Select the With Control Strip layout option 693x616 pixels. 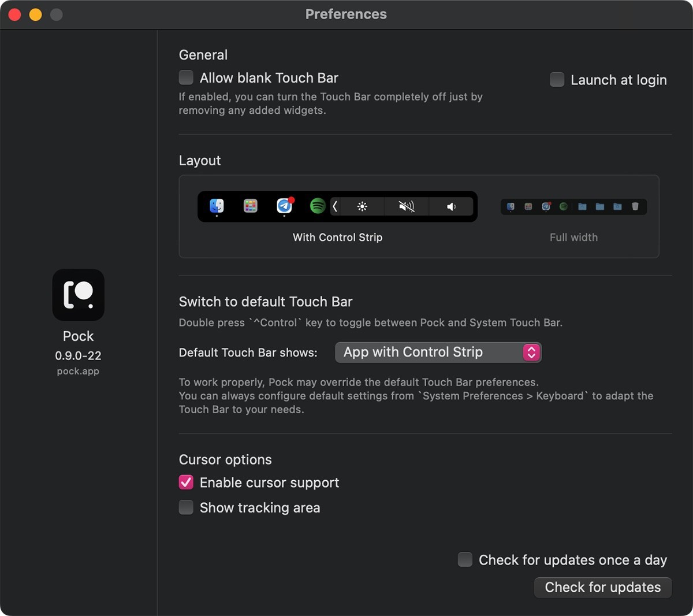tap(337, 237)
